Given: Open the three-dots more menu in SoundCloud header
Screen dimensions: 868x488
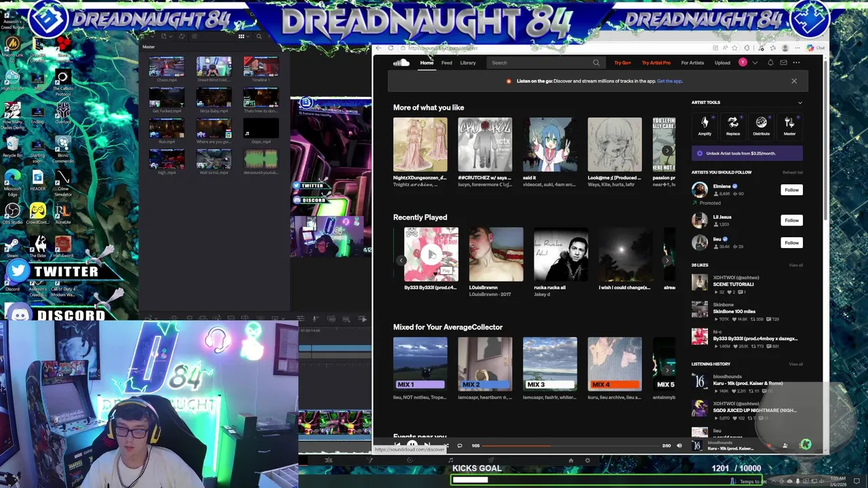Looking at the screenshot, I should click(x=797, y=62).
